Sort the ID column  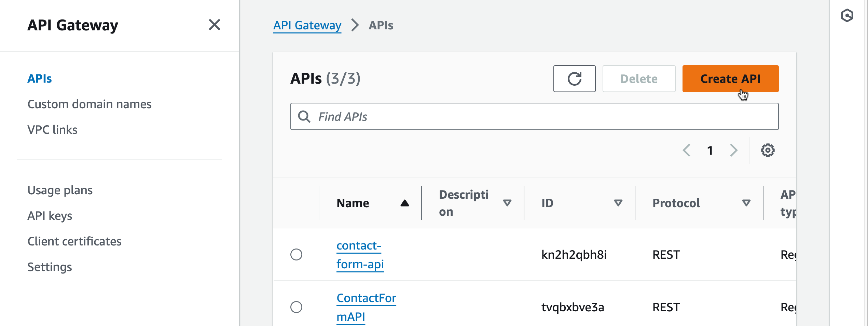tap(618, 203)
